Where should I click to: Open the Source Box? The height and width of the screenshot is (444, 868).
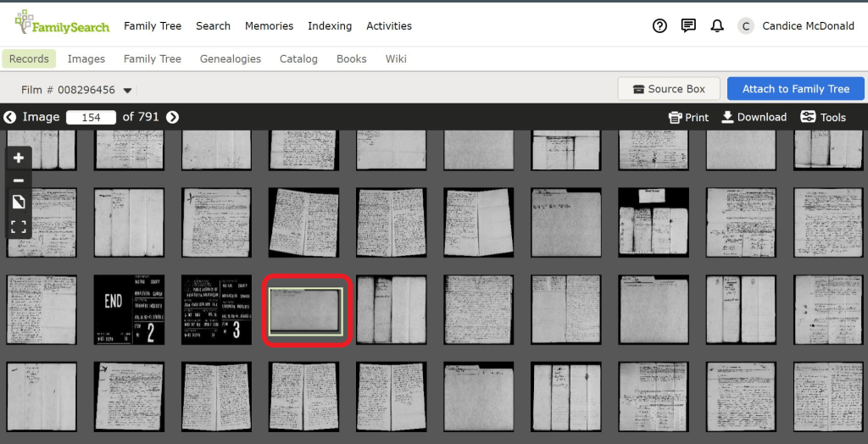(669, 89)
